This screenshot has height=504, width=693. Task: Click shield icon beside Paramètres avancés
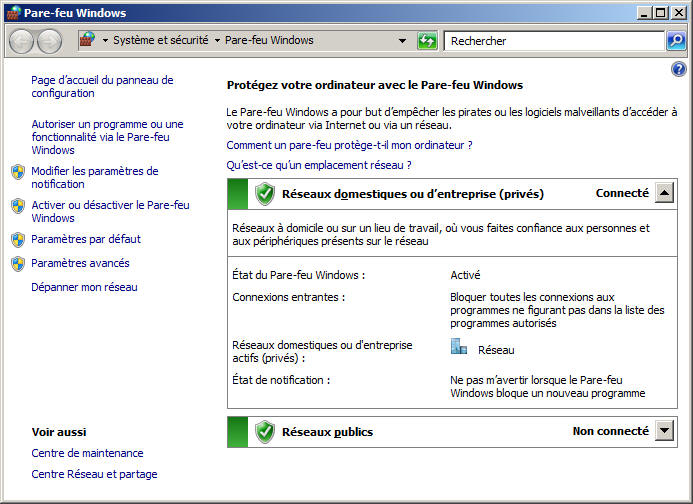(x=18, y=264)
